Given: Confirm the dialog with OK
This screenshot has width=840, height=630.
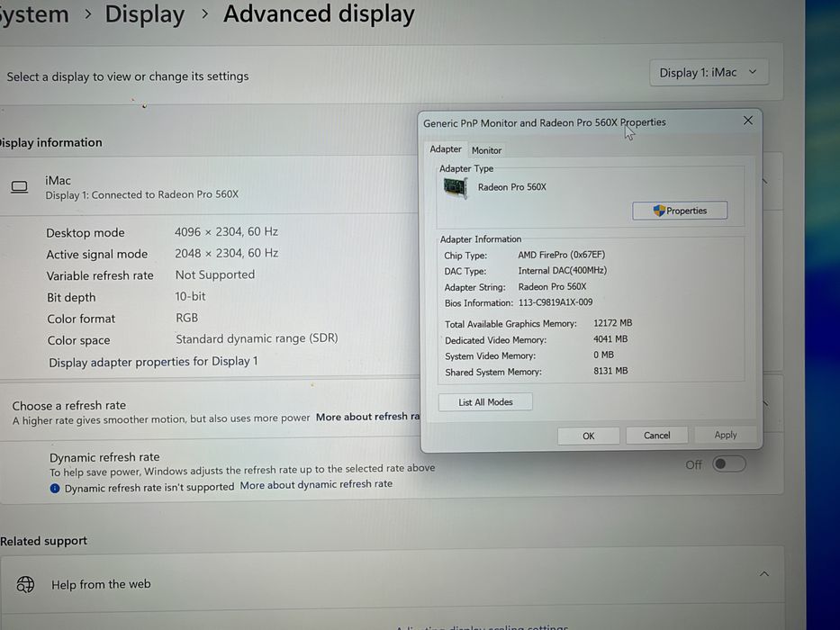Looking at the screenshot, I should click(x=588, y=436).
